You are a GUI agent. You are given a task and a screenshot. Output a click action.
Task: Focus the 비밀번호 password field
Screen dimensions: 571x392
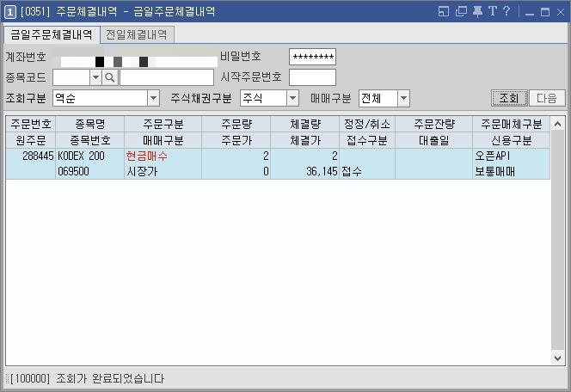[312, 57]
